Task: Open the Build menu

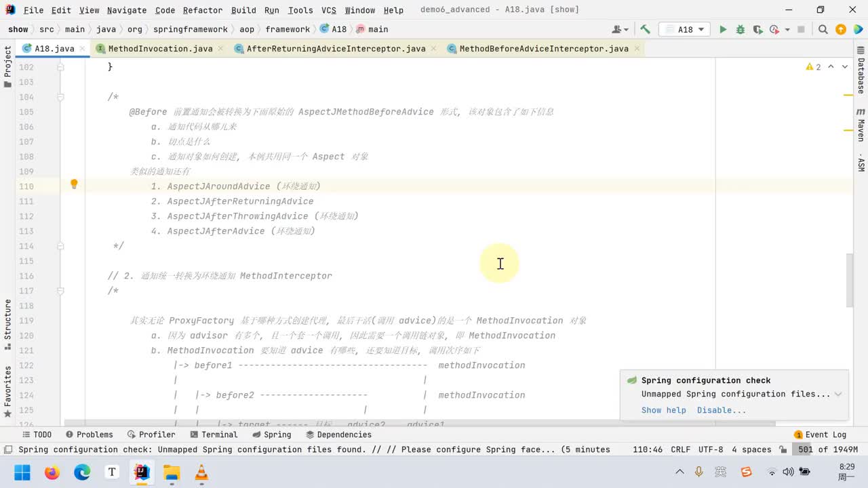Action: pyautogui.click(x=243, y=10)
